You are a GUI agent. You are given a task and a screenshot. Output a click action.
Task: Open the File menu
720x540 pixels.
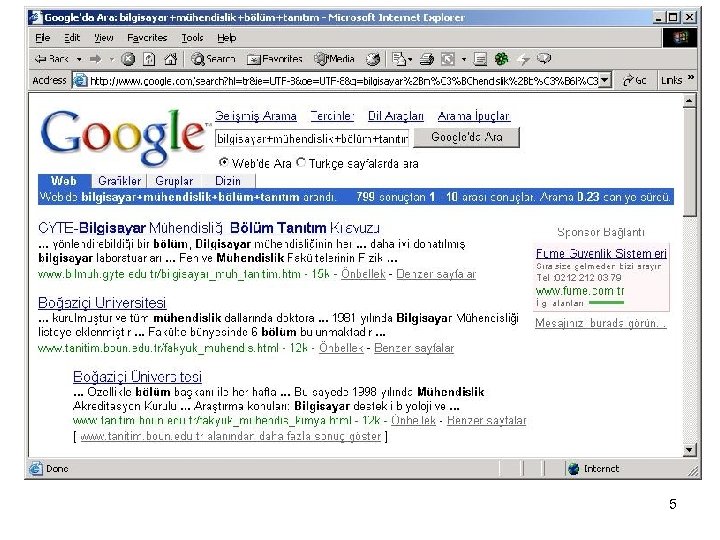point(43,38)
